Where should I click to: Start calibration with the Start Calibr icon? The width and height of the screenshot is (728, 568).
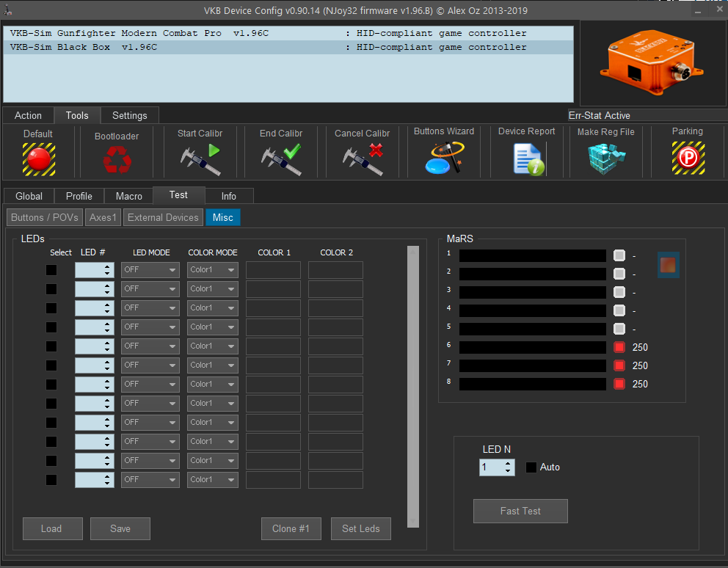coord(200,159)
